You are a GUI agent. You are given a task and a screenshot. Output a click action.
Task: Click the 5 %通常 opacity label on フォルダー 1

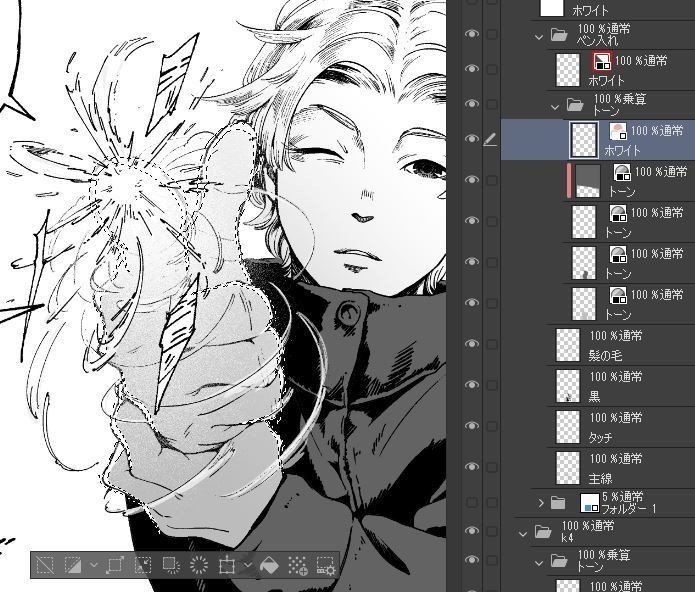coord(624,496)
